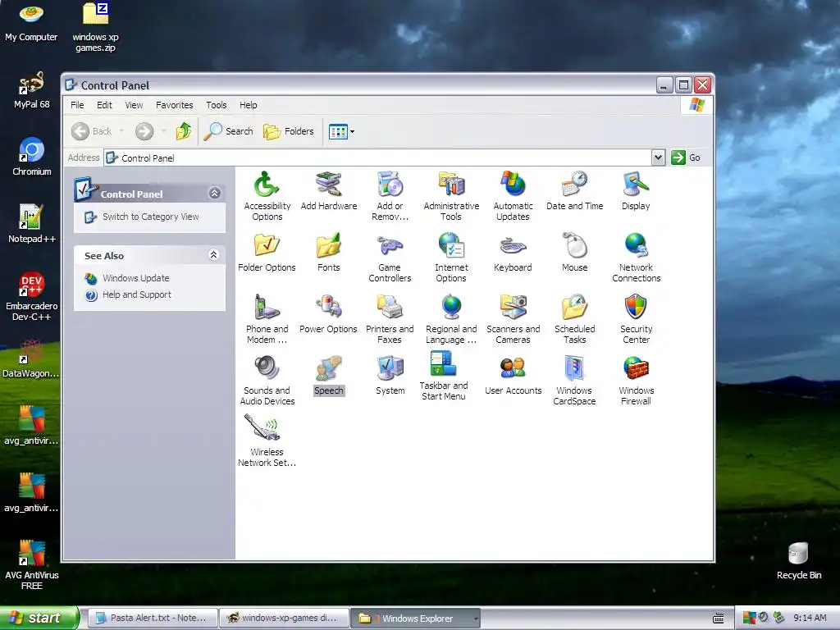Select windows xp games.zip desktop file
This screenshot has height=630, width=840.
(x=95, y=27)
